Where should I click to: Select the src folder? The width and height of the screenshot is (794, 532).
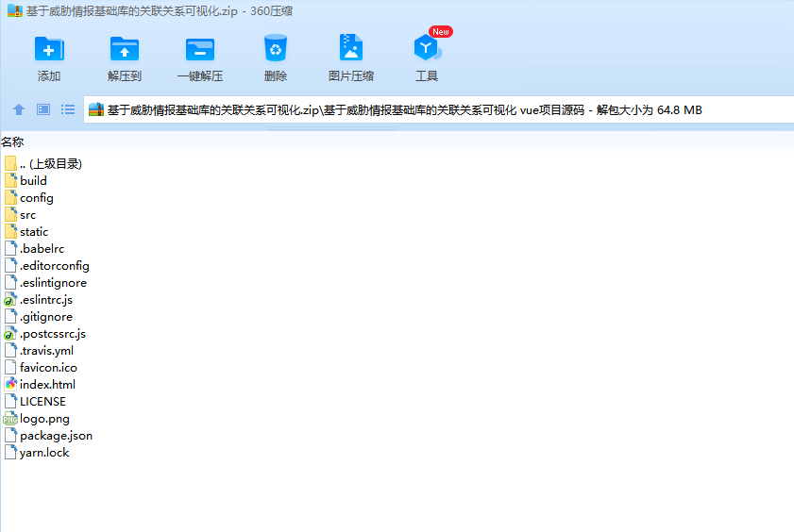click(20, 215)
